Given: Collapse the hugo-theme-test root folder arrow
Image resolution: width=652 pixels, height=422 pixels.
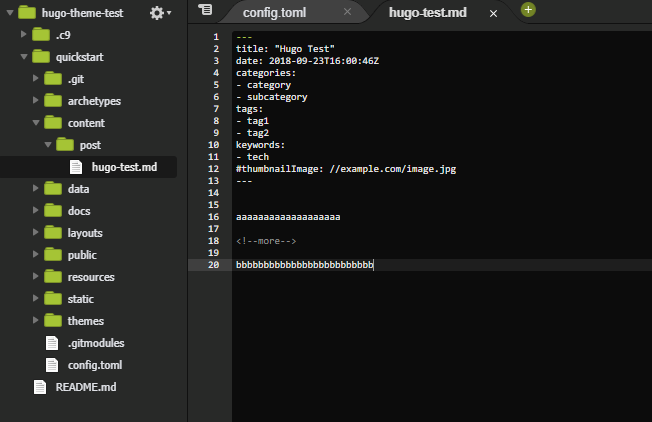Looking at the screenshot, I should (x=10, y=13).
